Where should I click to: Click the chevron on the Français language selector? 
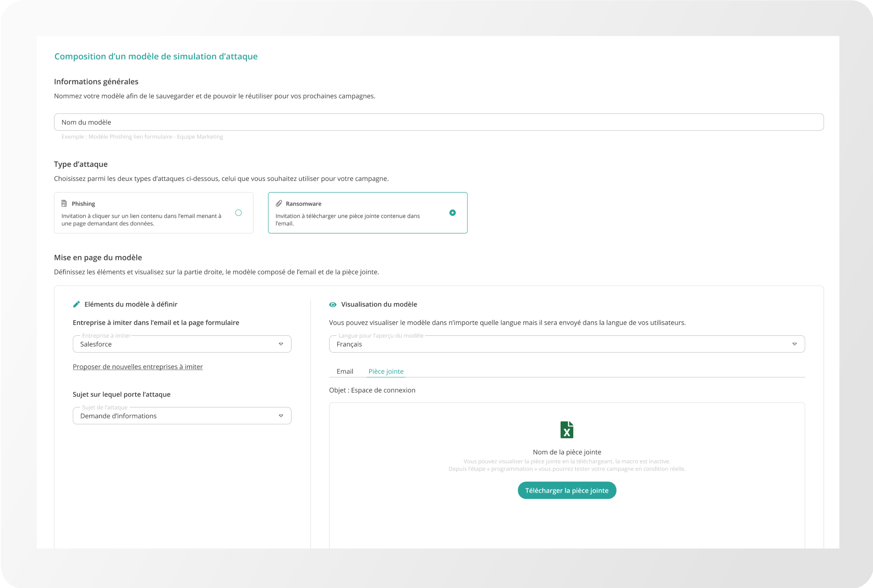point(795,344)
